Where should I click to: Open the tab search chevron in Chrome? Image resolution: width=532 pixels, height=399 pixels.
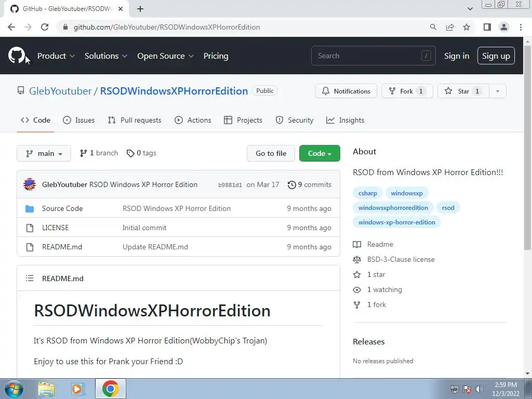470,9
